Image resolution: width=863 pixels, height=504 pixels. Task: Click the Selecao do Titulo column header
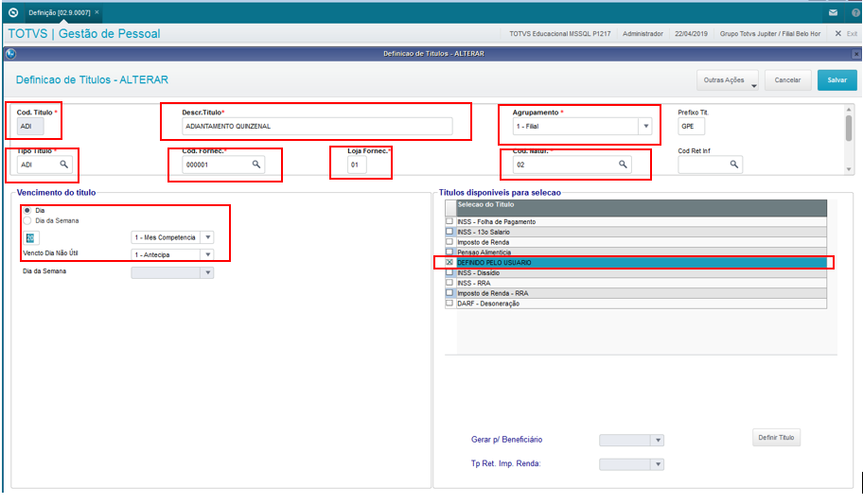642,207
